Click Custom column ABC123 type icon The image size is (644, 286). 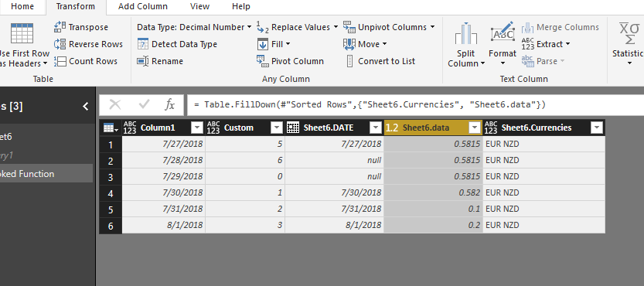(x=213, y=128)
